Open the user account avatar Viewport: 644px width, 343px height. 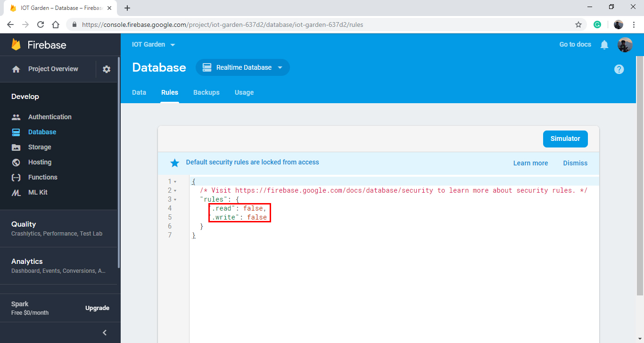(625, 45)
